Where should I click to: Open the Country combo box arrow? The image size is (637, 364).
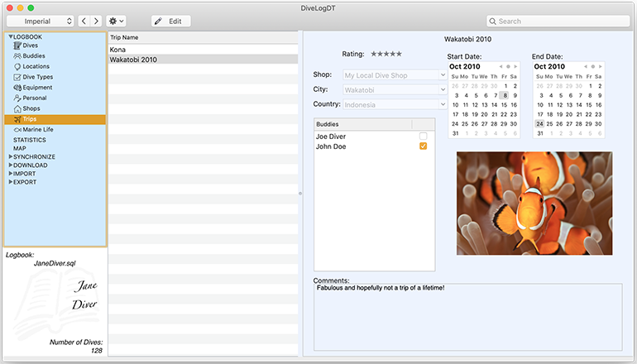click(x=443, y=104)
